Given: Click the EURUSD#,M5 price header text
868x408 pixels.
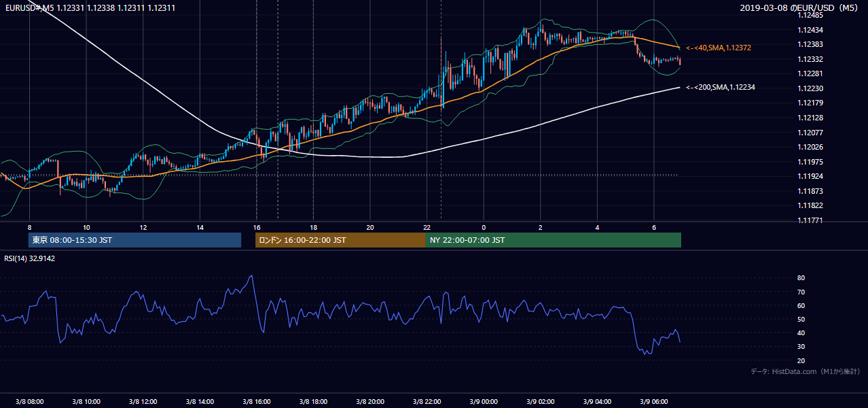Looking at the screenshot, I should pyautogui.click(x=90, y=7).
